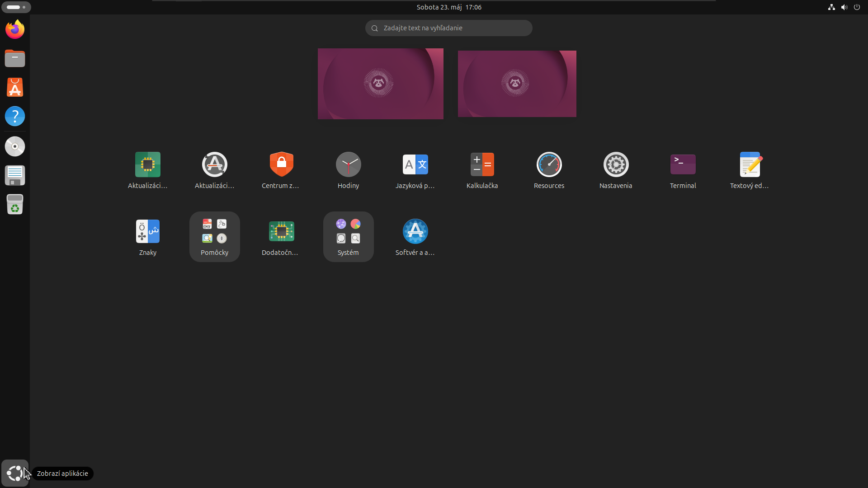Viewport: 868px width, 488px height.
Task: Click the volume speaker icon
Action: pyautogui.click(x=844, y=7)
